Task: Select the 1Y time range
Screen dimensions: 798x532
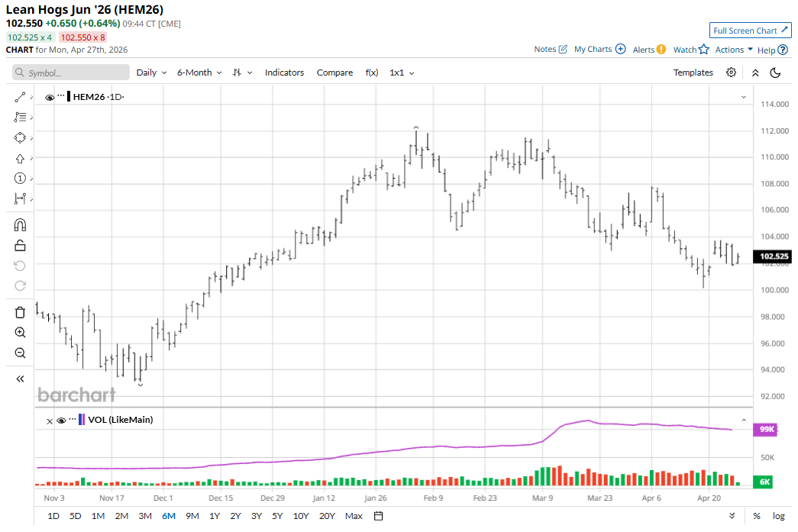Action: click(x=215, y=516)
